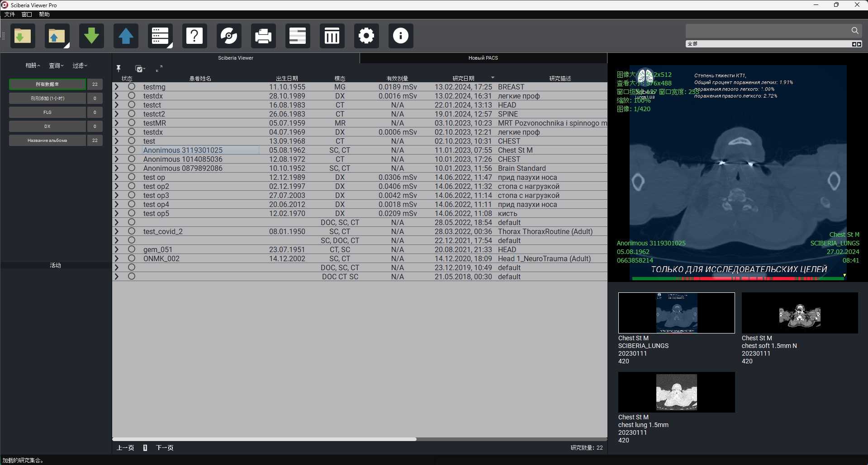Click the test op4 patient name

tap(156, 204)
